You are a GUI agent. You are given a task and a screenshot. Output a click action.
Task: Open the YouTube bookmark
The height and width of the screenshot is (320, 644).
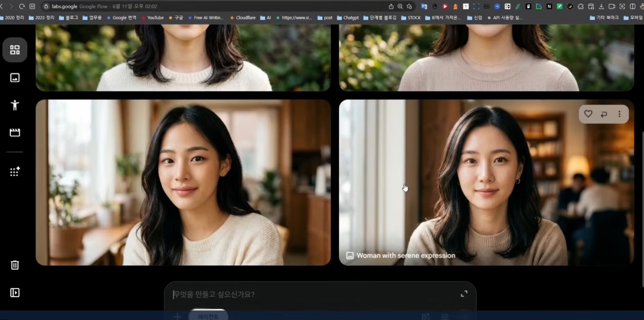pyautogui.click(x=153, y=18)
